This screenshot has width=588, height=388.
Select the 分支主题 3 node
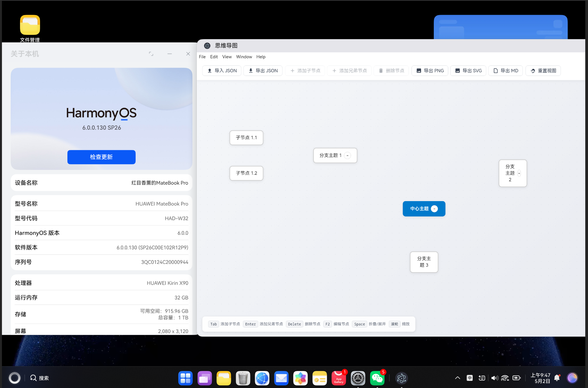tap(424, 262)
